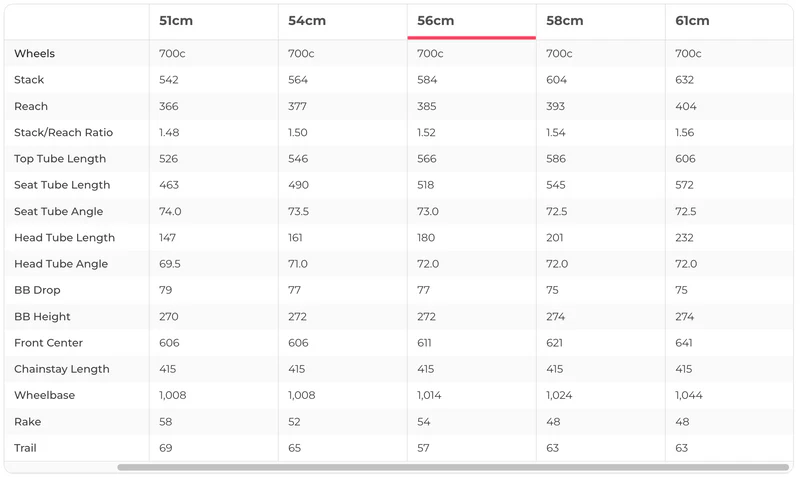Click the Trail row label
Viewport: 800px width, 477px height.
25,448
